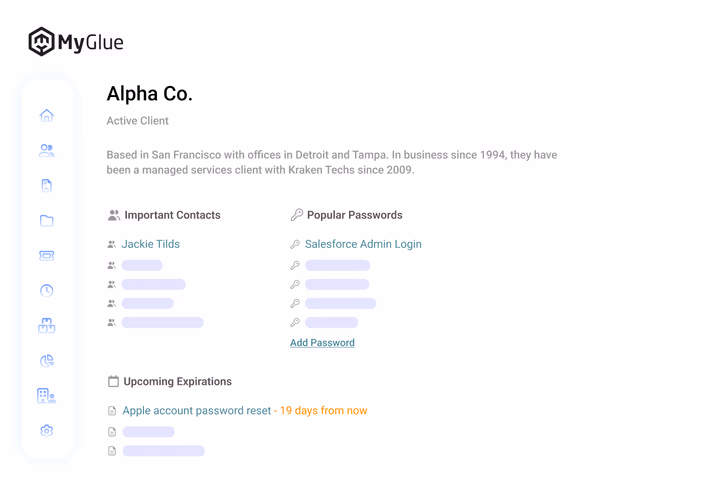Open Salesforce Admin Login password
This screenshot has height=481, width=708.
tap(363, 244)
